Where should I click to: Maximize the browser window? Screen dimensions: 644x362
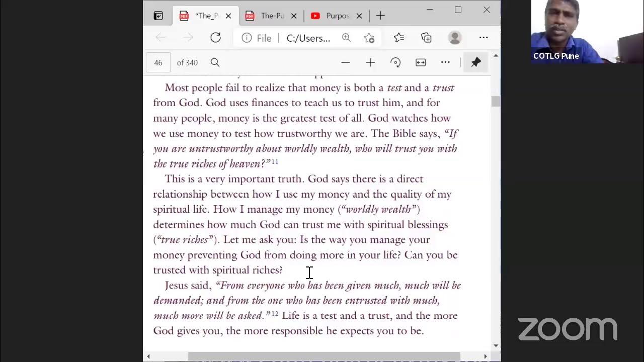pyautogui.click(x=458, y=10)
